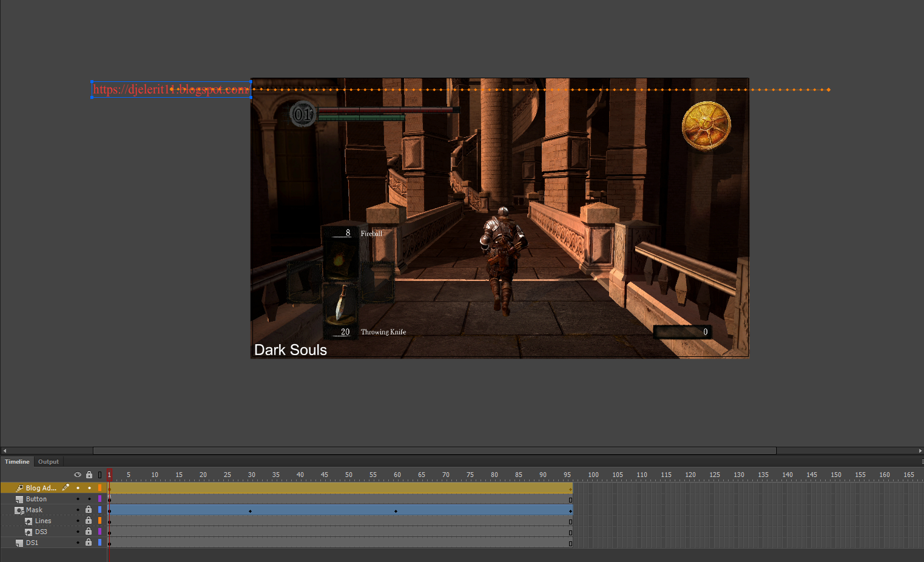Click the purple outline color swatch of DS3 layer

[x=100, y=532]
